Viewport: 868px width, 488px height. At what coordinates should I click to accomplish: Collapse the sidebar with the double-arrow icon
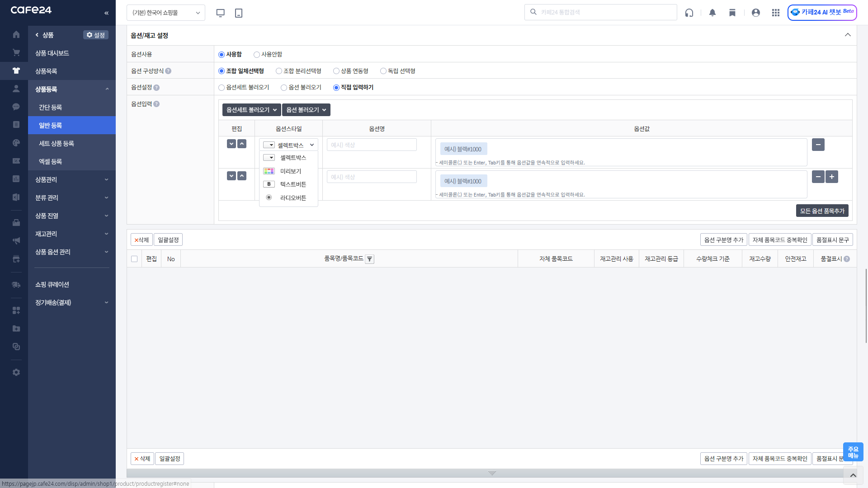tap(106, 13)
